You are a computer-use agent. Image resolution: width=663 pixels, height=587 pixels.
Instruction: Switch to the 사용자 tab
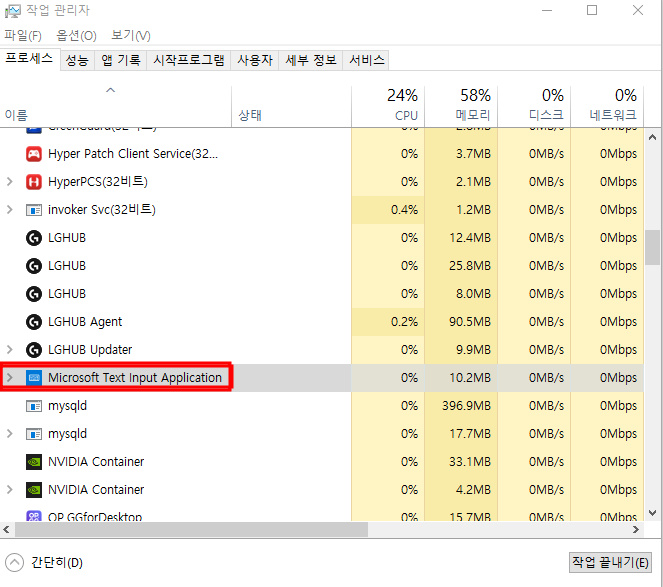click(255, 60)
